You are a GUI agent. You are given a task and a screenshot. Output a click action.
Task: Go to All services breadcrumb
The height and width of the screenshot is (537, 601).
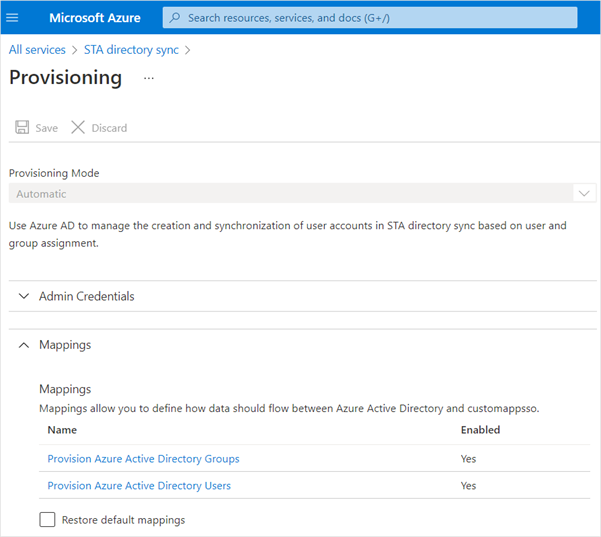click(x=37, y=50)
